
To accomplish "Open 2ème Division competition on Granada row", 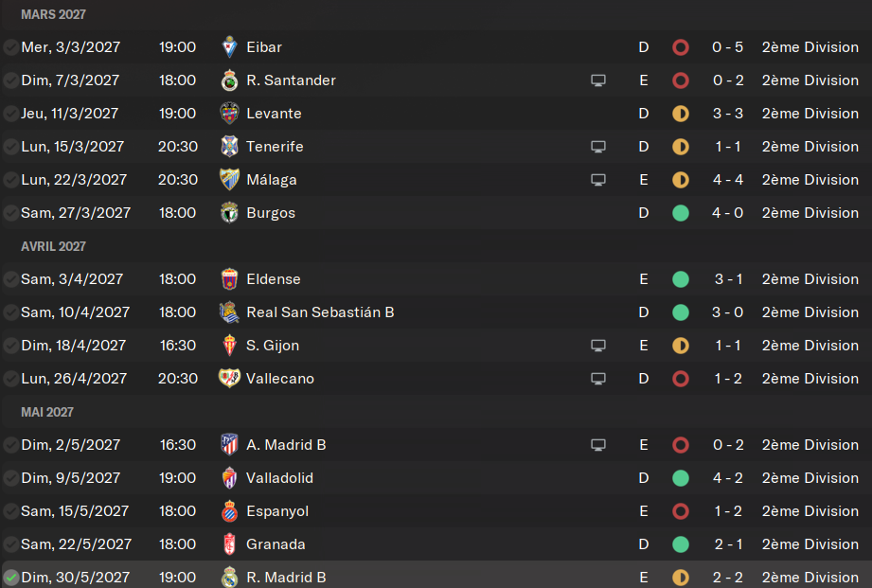I will coord(810,544).
